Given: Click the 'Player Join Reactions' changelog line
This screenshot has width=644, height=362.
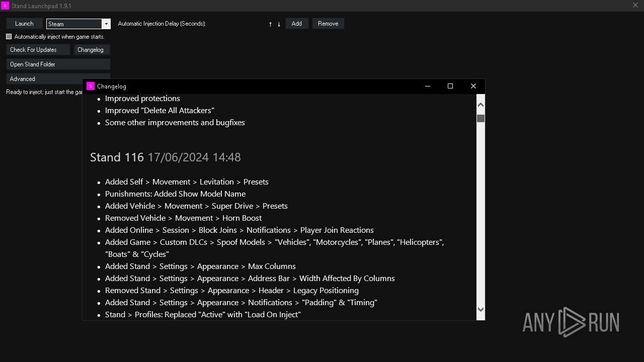Looking at the screenshot, I should pyautogui.click(x=239, y=230).
